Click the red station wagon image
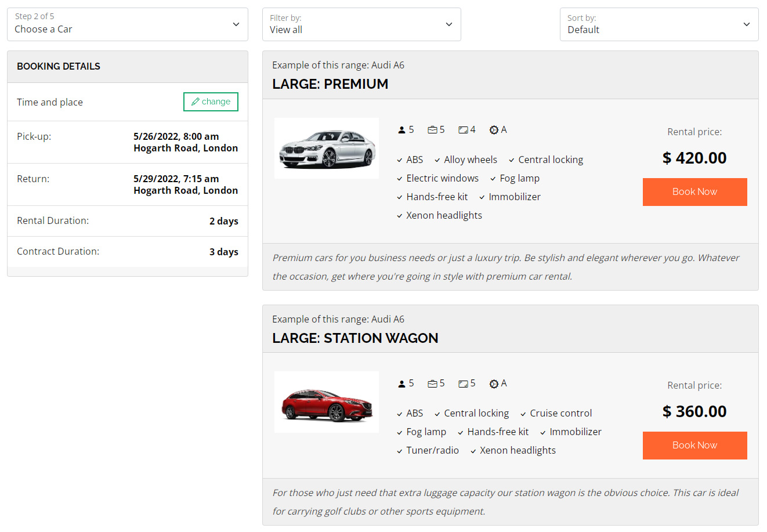Screen dimensions: 767x532 point(327,402)
